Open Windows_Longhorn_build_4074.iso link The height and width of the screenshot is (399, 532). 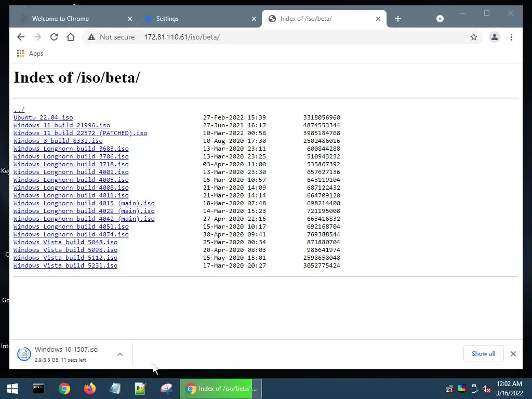71,234
